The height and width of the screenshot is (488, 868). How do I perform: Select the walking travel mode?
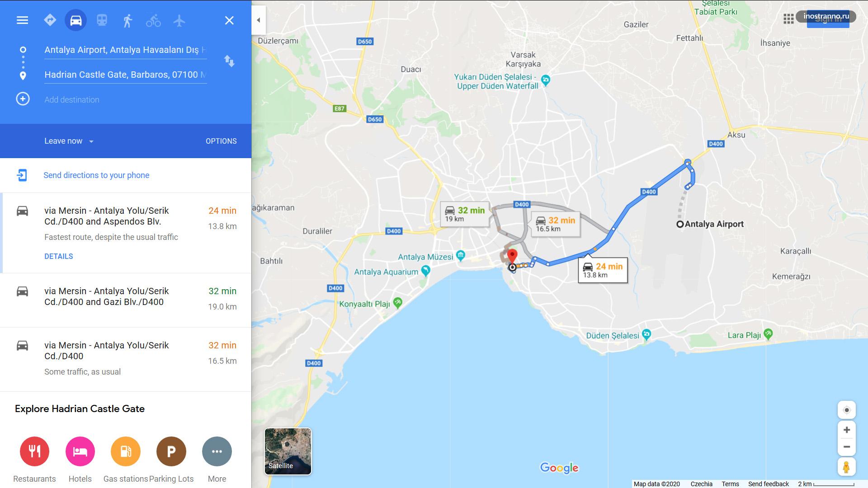[x=128, y=20]
